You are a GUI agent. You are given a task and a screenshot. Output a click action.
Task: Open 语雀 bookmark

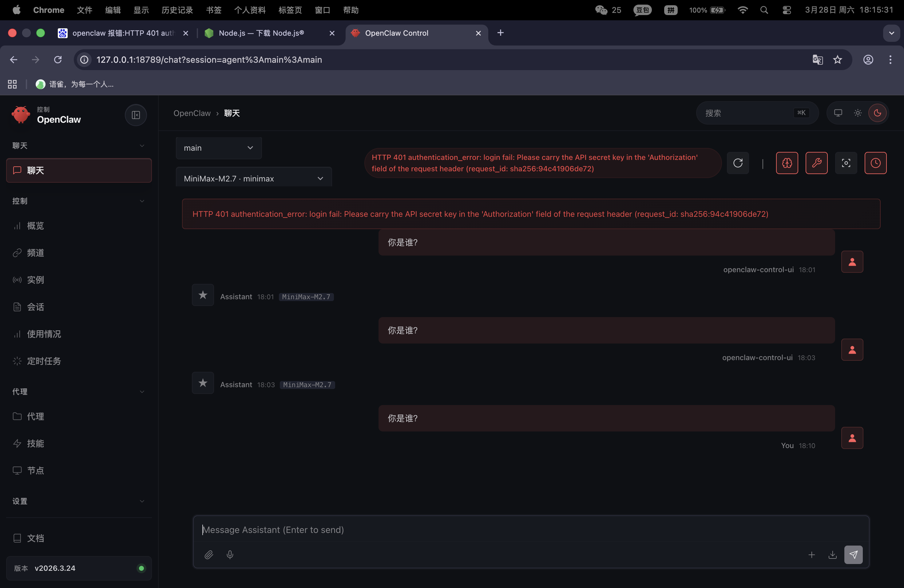pyautogui.click(x=75, y=84)
